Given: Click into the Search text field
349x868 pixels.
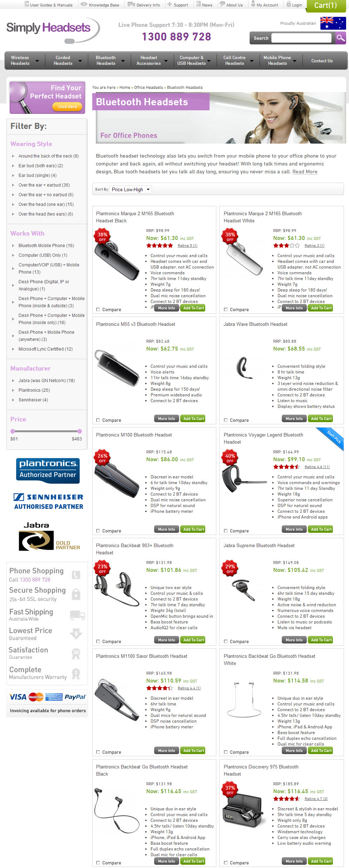Looking at the screenshot, I should coord(301,38).
